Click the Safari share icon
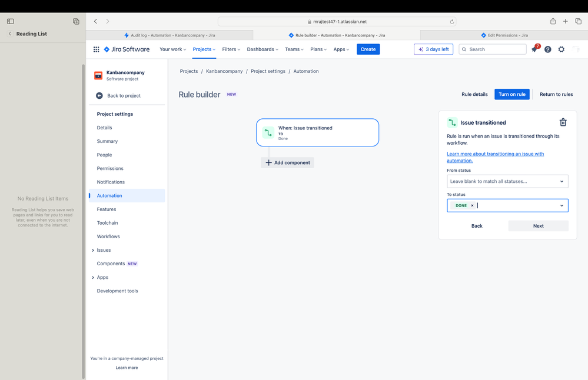The height and width of the screenshot is (380, 588). [553, 21]
